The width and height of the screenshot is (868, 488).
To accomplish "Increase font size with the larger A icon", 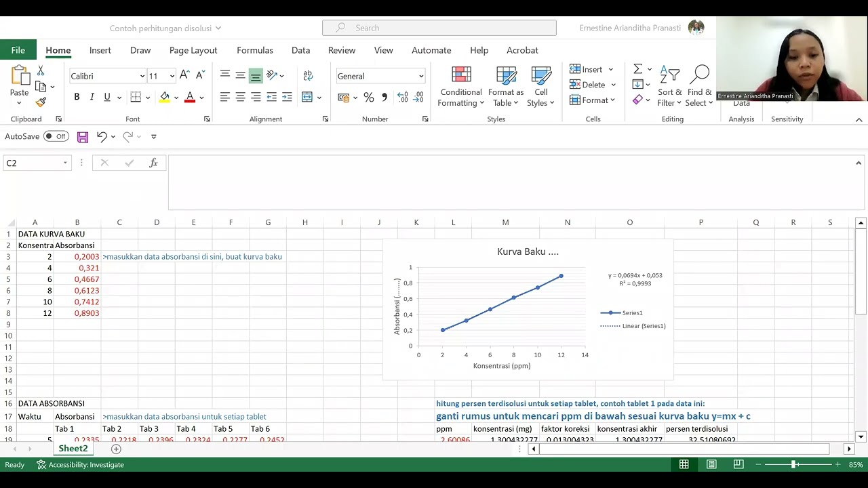I will (185, 76).
